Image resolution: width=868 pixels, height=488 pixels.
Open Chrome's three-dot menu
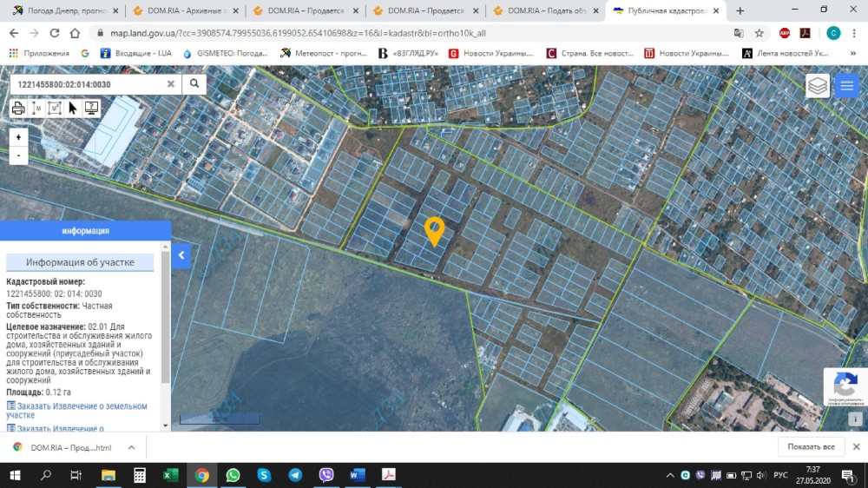[x=854, y=33]
